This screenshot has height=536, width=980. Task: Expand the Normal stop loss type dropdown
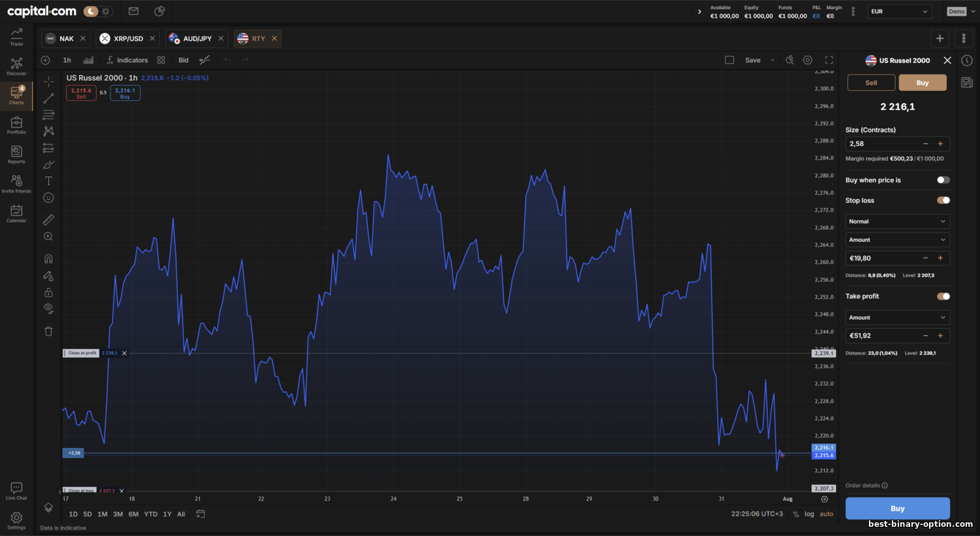tap(897, 222)
